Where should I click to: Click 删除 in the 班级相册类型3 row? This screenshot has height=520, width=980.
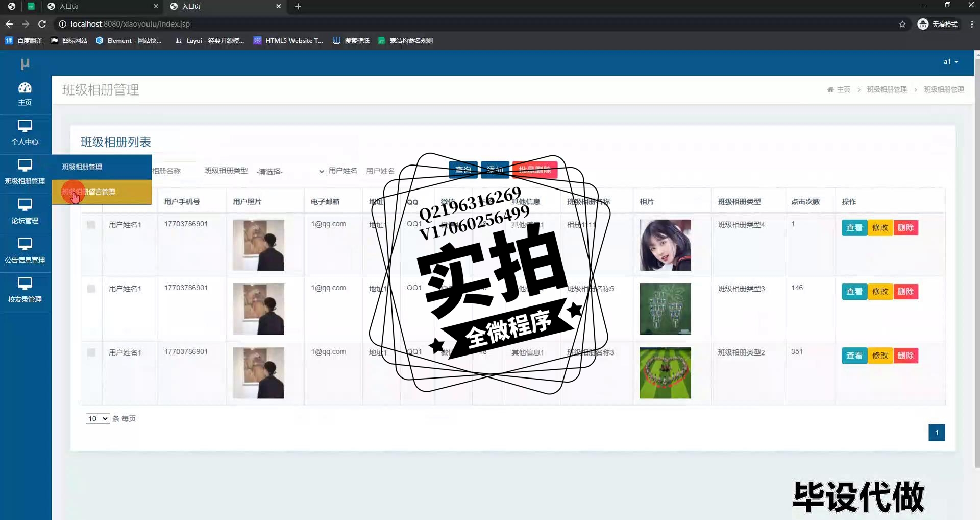905,292
